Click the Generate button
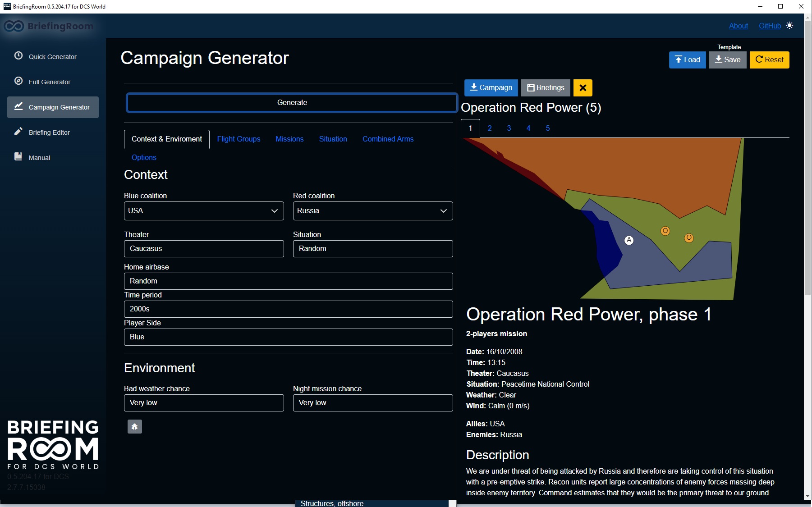Image resolution: width=812 pixels, height=507 pixels. pyautogui.click(x=292, y=102)
